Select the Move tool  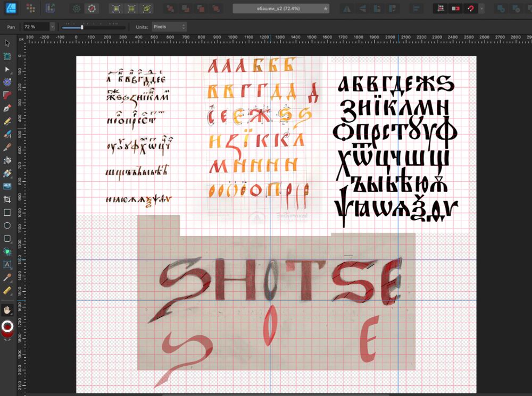click(7, 43)
